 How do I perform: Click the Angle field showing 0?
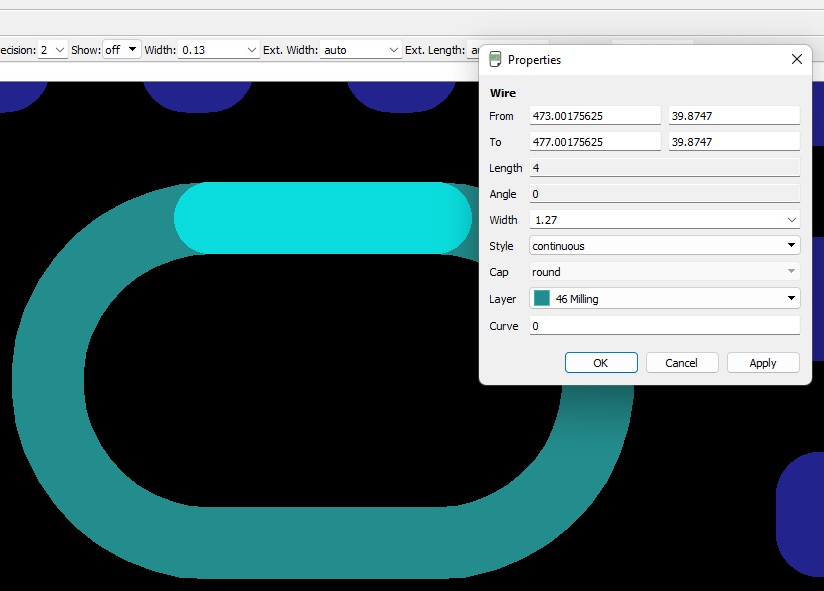pos(665,194)
